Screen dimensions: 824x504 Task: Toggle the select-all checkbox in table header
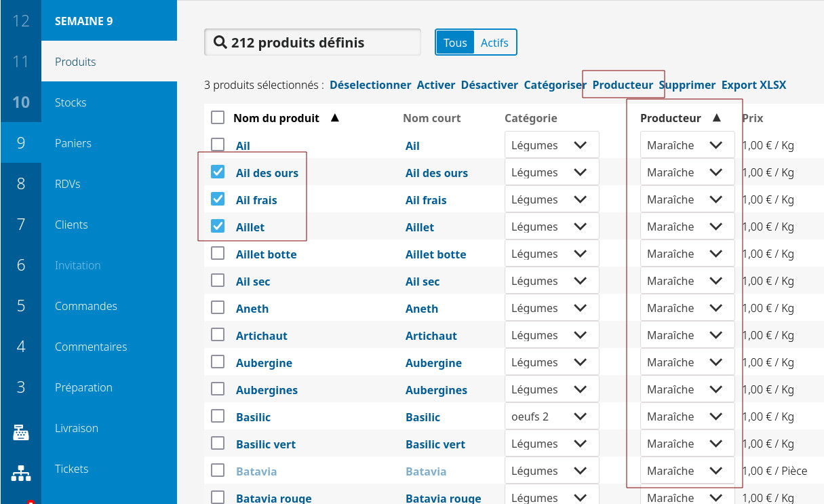click(x=218, y=118)
